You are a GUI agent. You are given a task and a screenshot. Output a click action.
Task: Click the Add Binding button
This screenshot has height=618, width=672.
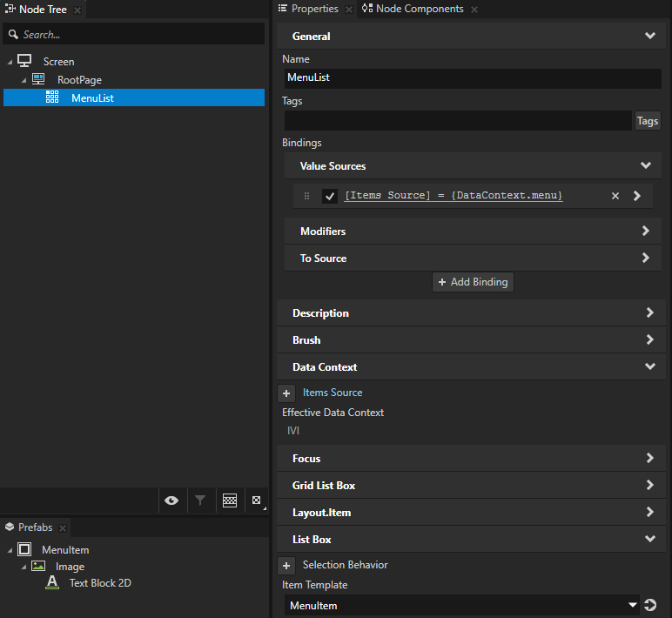coord(473,282)
